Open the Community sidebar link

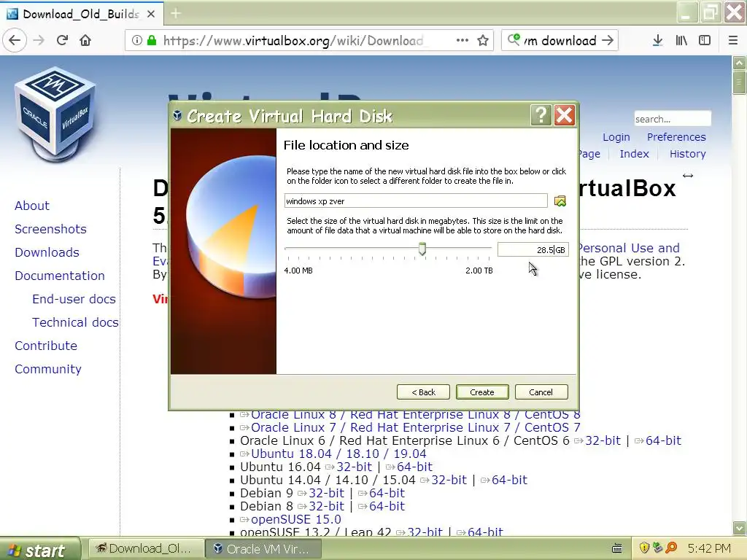(48, 369)
